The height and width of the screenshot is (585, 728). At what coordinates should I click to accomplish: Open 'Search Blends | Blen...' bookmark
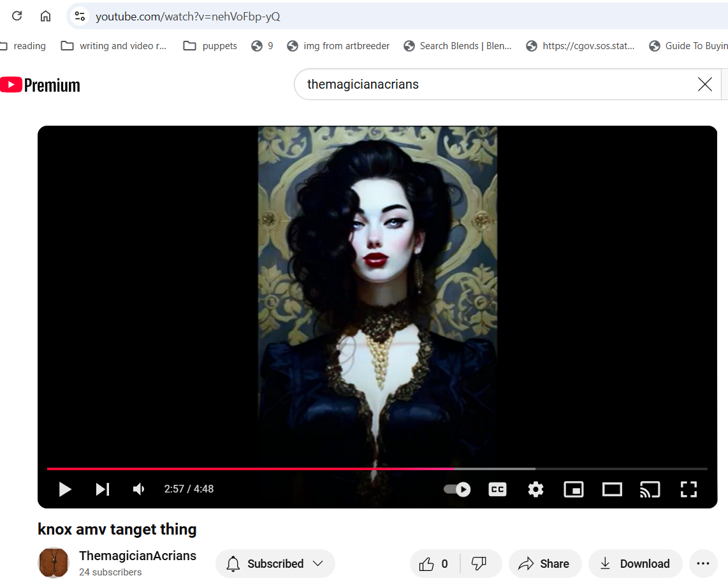(x=458, y=46)
